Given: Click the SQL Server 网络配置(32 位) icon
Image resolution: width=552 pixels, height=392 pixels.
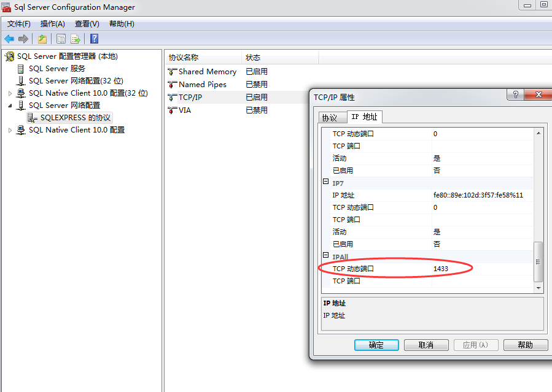Looking at the screenshot, I should click(x=21, y=81).
